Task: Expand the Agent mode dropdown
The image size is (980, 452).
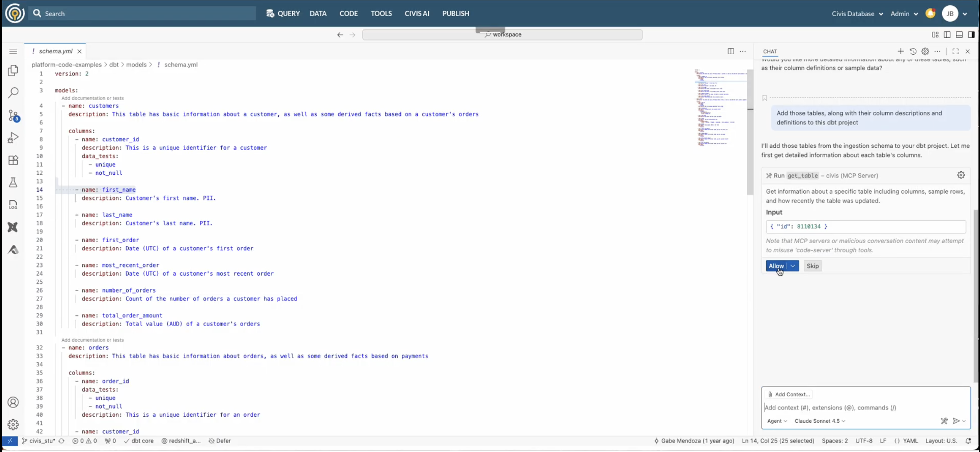Action: coord(776,421)
